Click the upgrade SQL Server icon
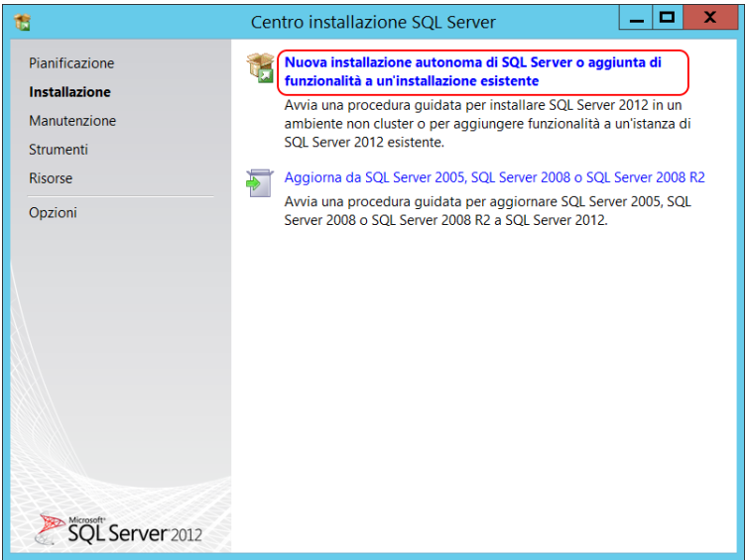The width and height of the screenshot is (747, 560). coord(260,183)
